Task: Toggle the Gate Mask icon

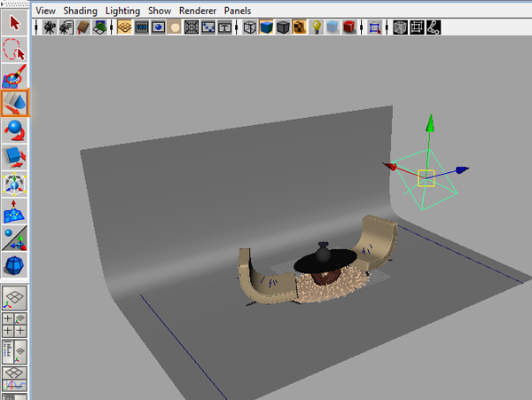Action: click(175, 27)
